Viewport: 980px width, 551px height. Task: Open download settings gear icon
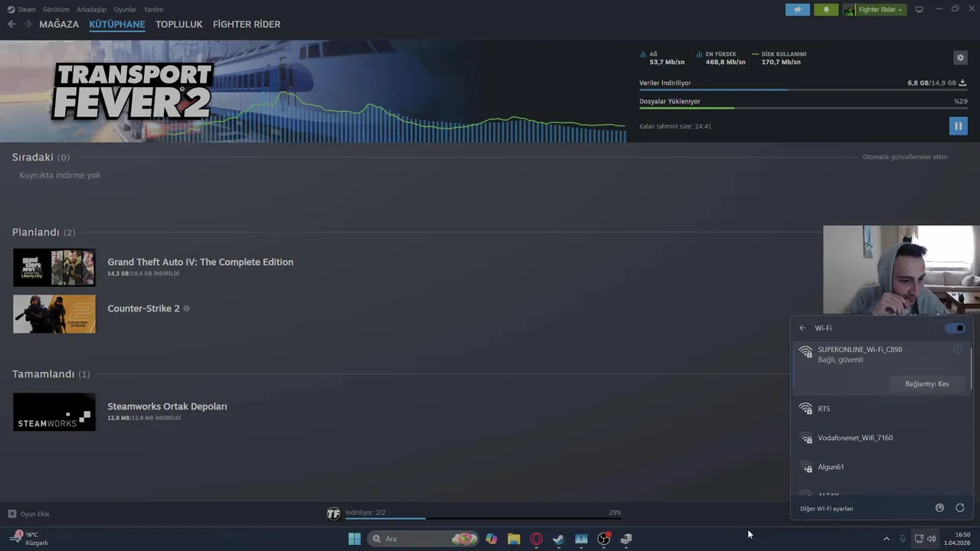pos(960,57)
